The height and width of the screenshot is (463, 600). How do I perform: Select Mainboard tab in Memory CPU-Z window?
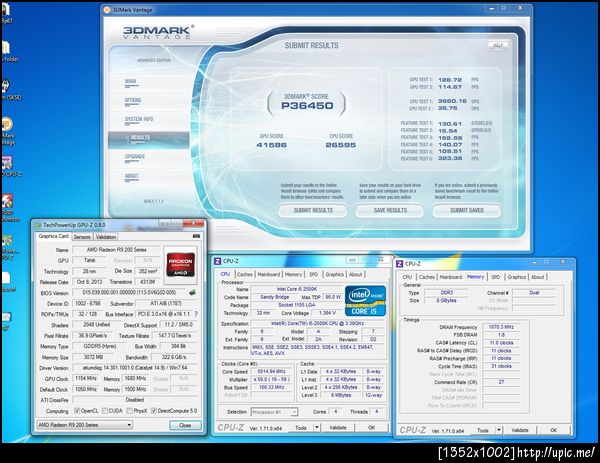(x=451, y=277)
